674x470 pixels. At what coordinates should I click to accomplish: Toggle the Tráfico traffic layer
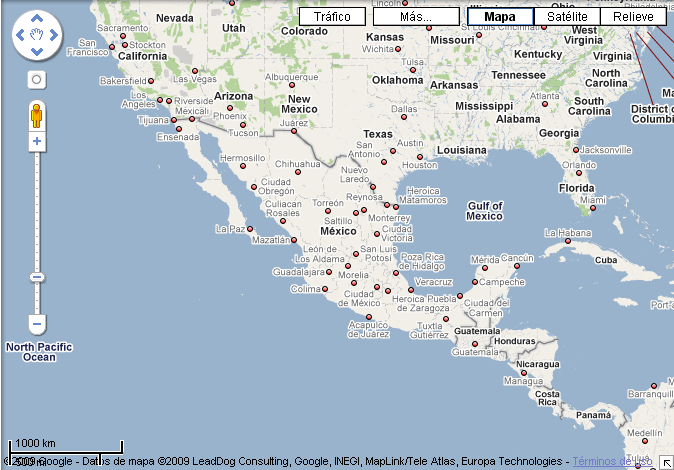[x=332, y=17]
